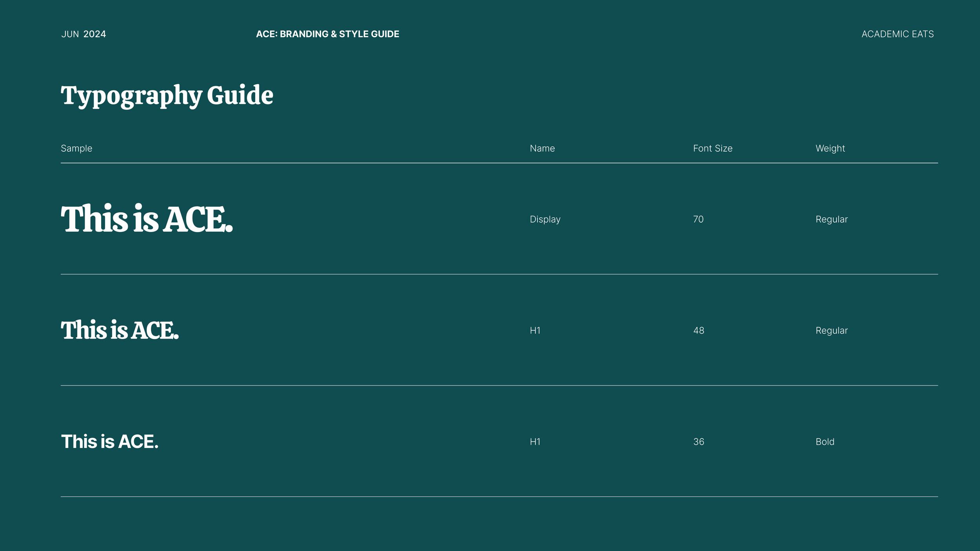This screenshot has width=980, height=551.
Task: Click the Weight column header
Action: (830, 149)
